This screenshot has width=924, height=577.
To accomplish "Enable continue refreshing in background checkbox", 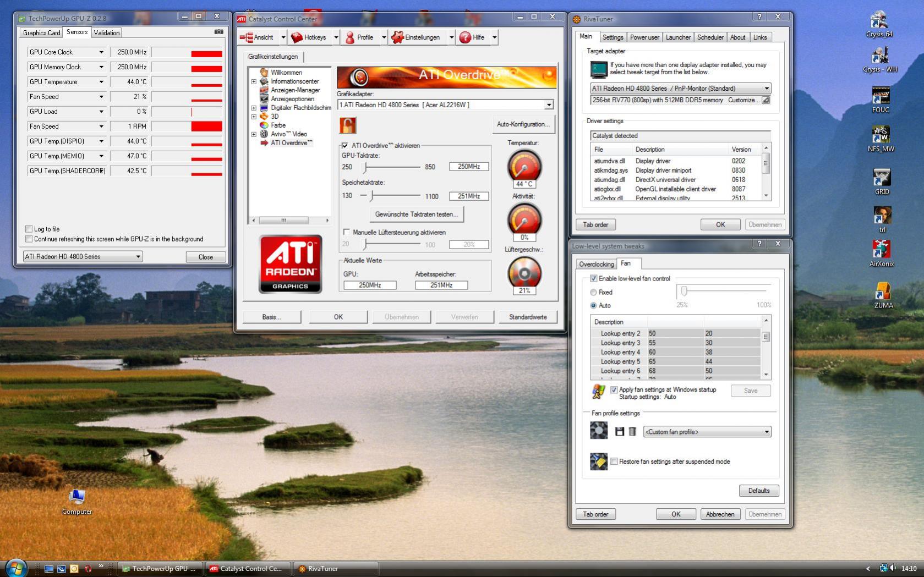I will pyautogui.click(x=29, y=239).
